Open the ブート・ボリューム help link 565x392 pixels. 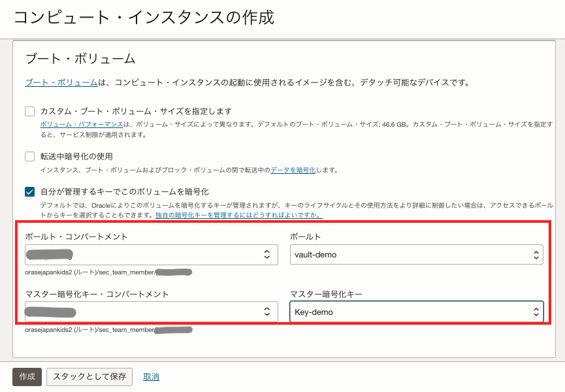point(61,83)
